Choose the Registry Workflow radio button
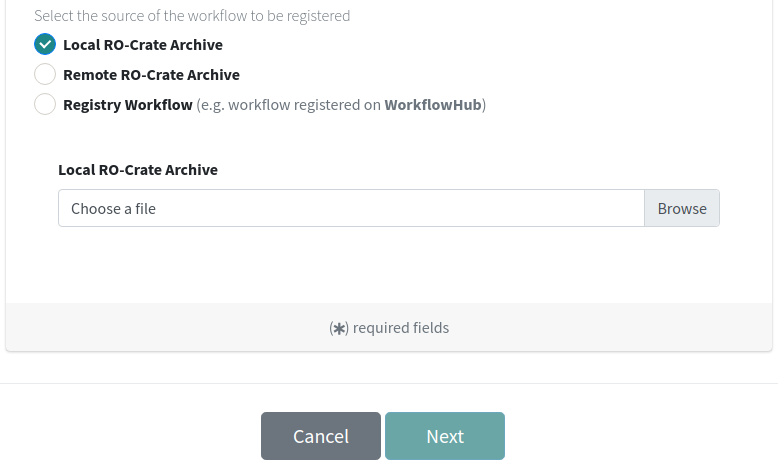778x472 pixels. (x=45, y=104)
